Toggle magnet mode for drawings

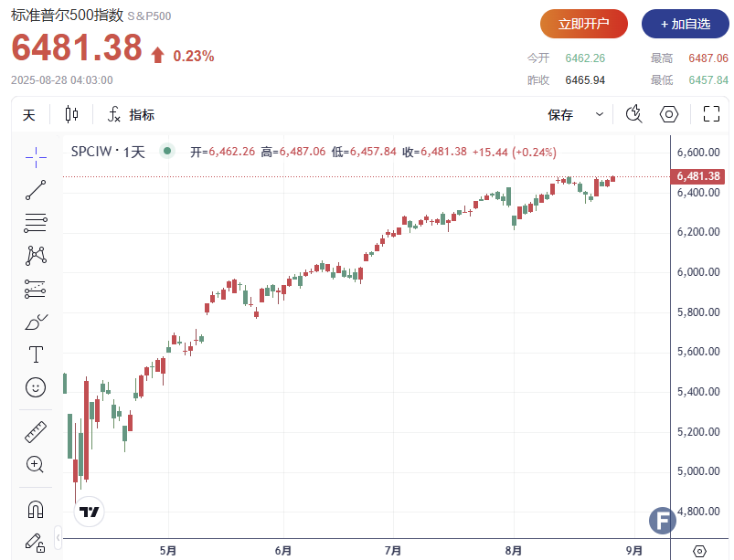click(x=36, y=509)
